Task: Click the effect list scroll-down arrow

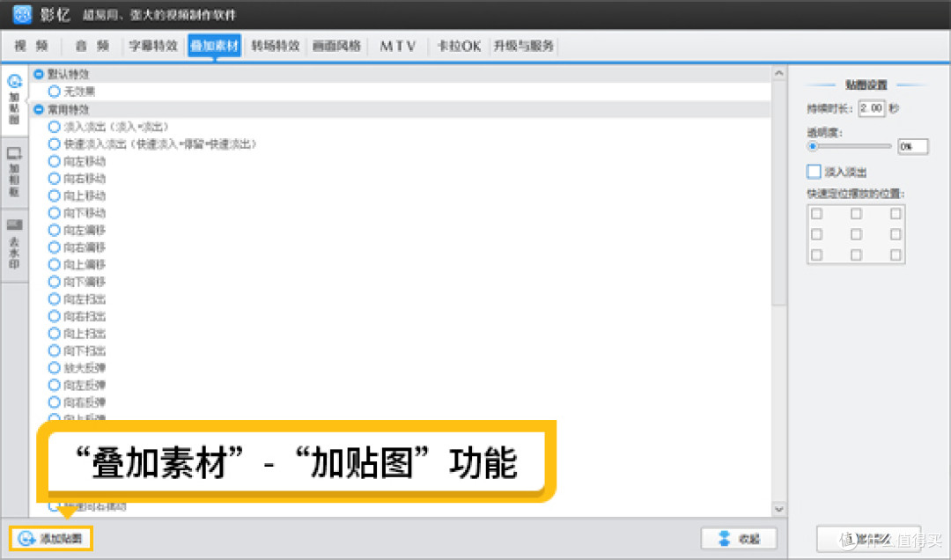Action: (x=779, y=509)
